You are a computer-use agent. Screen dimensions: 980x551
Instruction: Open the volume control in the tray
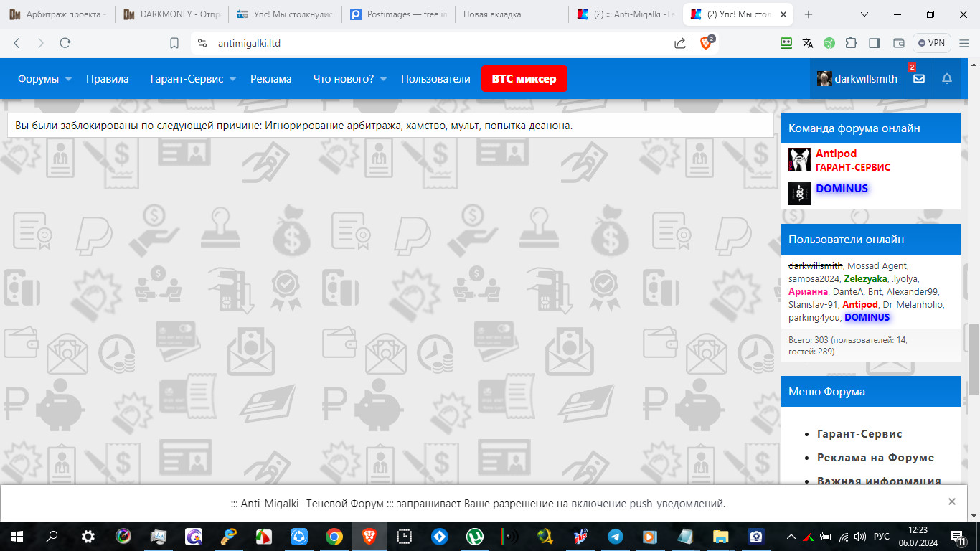[860, 536]
